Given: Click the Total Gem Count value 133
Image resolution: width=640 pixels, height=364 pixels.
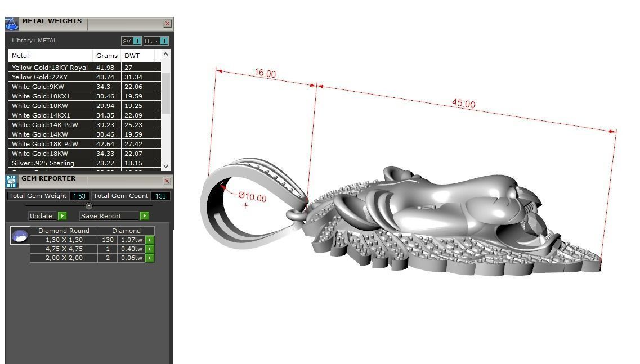Looking at the screenshot, I should 160,196.
